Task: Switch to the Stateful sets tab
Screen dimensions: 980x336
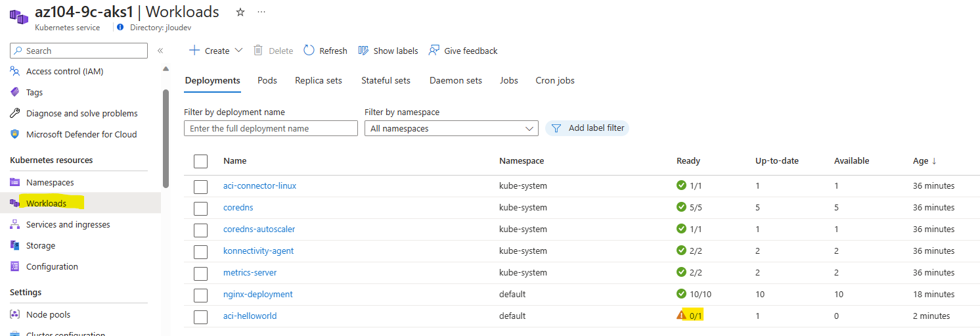Action: pos(386,80)
